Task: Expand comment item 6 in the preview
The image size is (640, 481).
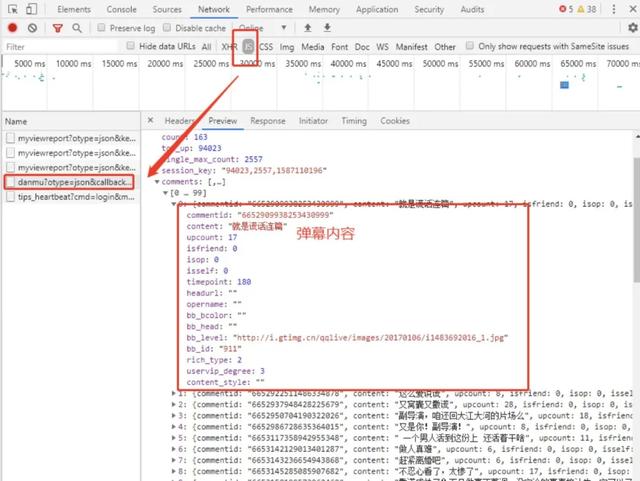Action: tap(173, 449)
